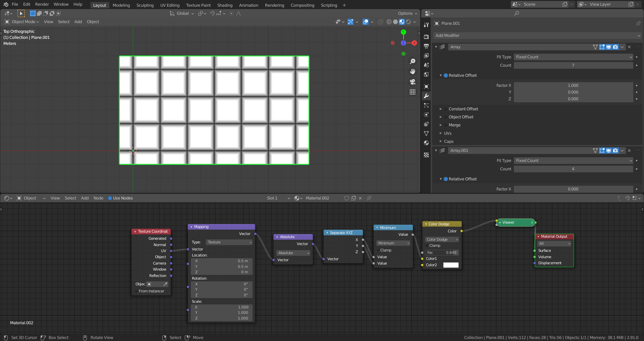
Task: Open Array Fit Type Fixed Count dropdown
Action: [573, 57]
